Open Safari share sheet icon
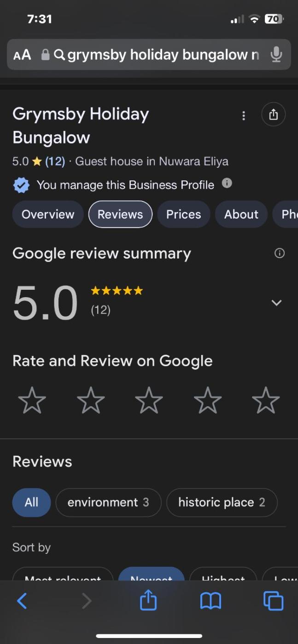The width and height of the screenshot is (298, 644). click(148, 600)
